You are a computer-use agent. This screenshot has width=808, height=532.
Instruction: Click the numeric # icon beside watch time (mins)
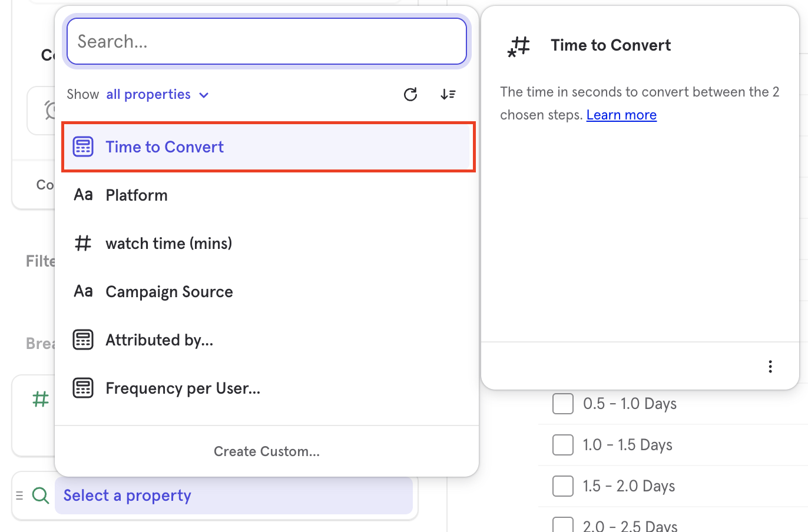[83, 242]
